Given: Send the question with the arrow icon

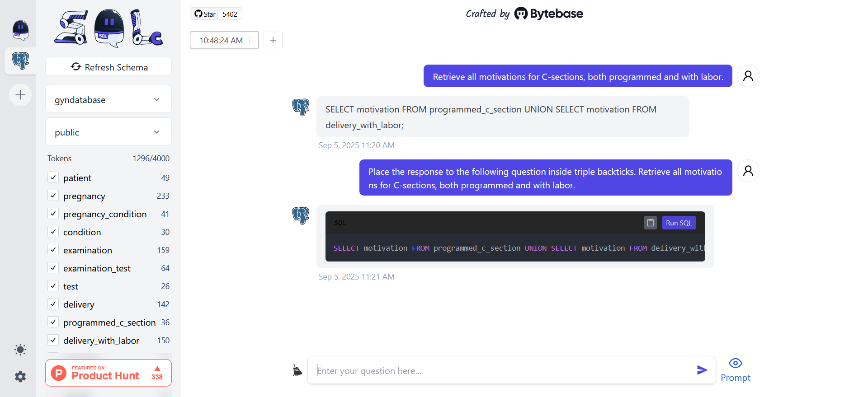Looking at the screenshot, I should click(702, 370).
